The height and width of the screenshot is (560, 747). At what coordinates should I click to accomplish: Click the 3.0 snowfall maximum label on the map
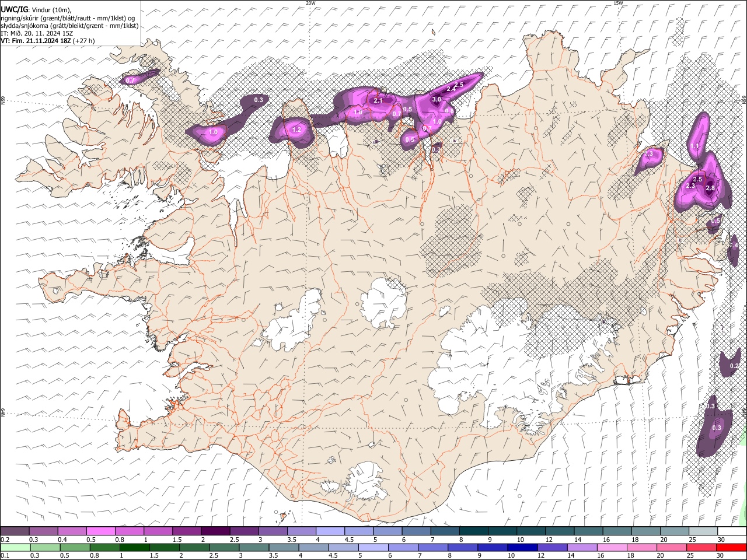tap(437, 100)
